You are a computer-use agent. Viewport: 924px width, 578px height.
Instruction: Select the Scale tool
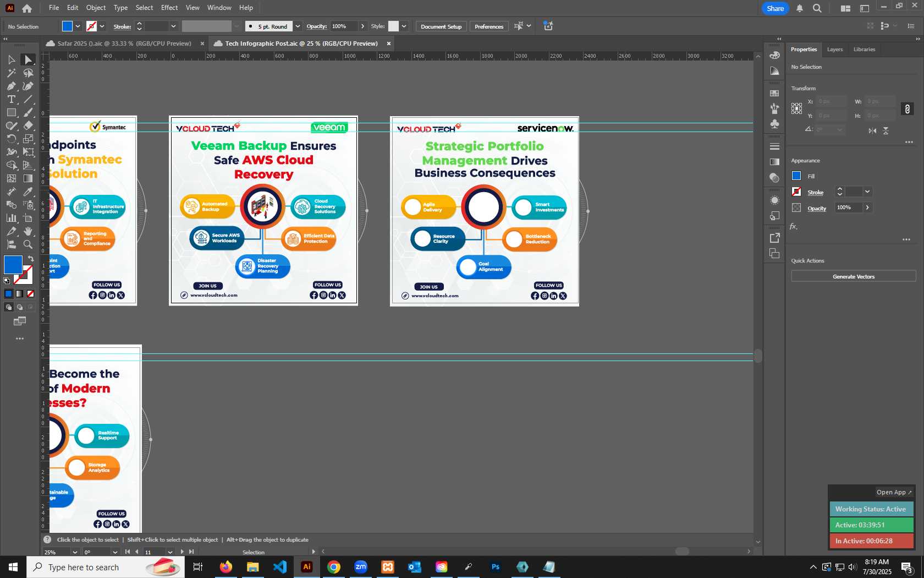click(x=28, y=139)
